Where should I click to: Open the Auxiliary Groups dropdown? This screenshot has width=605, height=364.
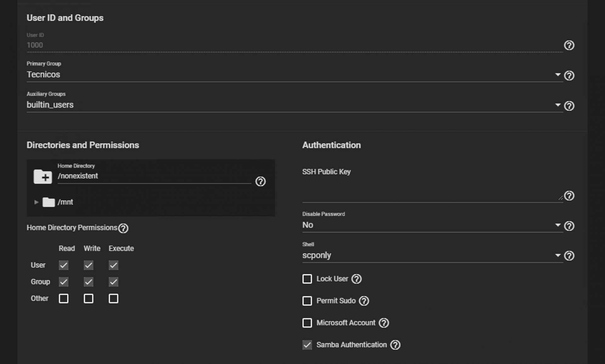coord(295,105)
